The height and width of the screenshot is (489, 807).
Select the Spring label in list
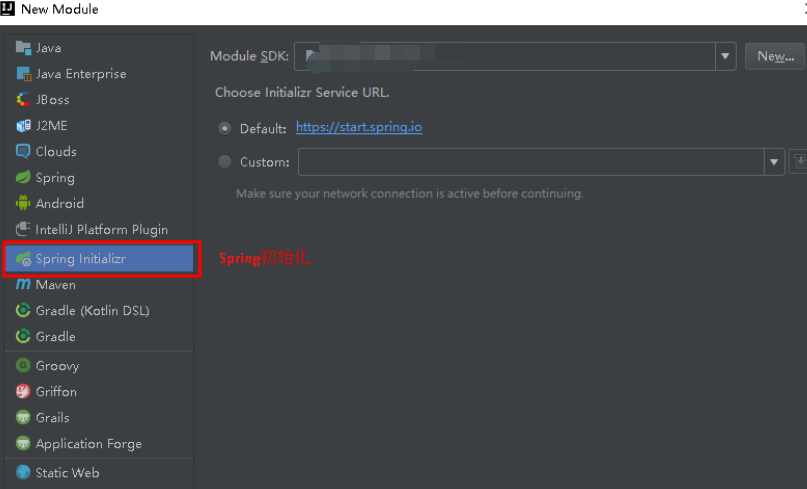click(55, 178)
